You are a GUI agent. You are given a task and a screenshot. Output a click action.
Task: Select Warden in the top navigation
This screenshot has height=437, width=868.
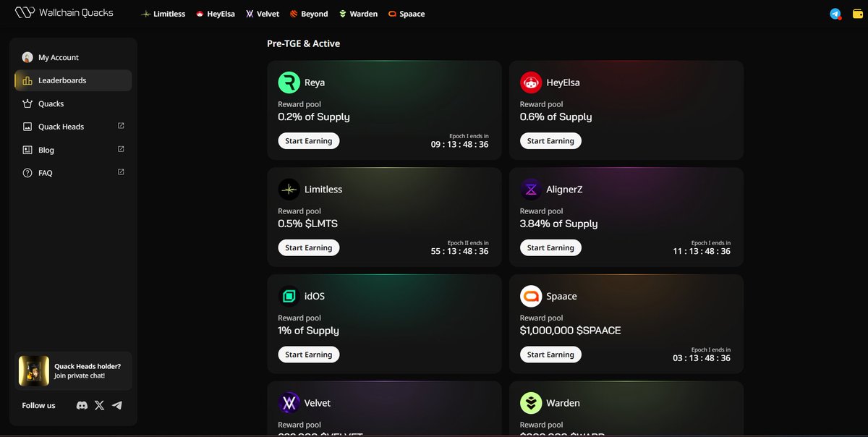tap(358, 13)
